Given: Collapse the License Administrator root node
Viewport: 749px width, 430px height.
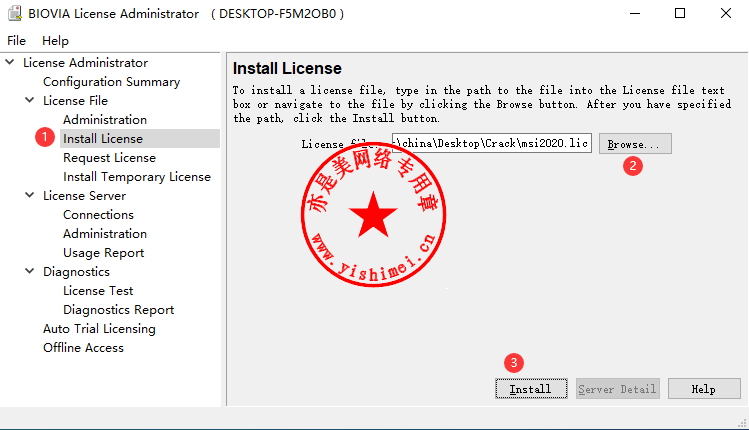Looking at the screenshot, I should tap(10, 62).
